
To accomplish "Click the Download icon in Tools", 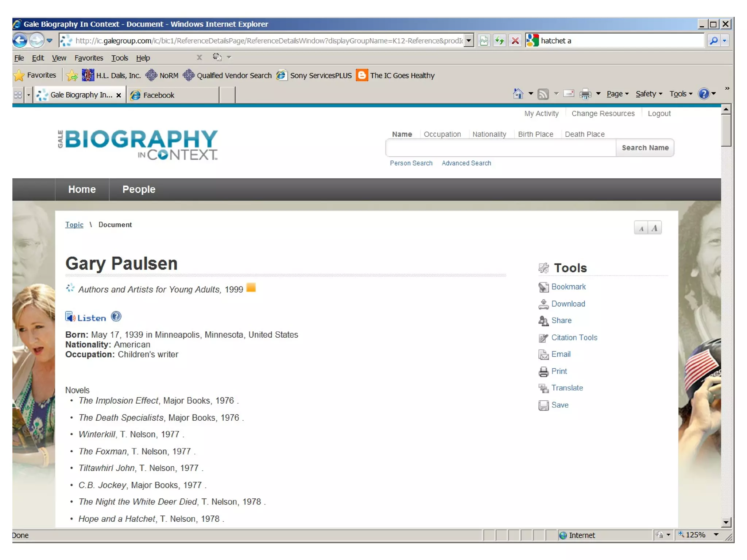I will coord(543,304).
